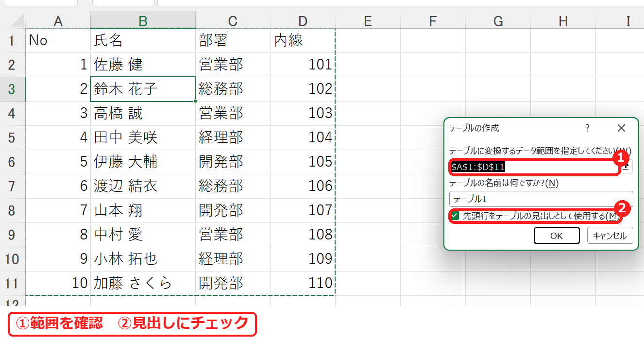Click header cell 内線

coord(303,40)
